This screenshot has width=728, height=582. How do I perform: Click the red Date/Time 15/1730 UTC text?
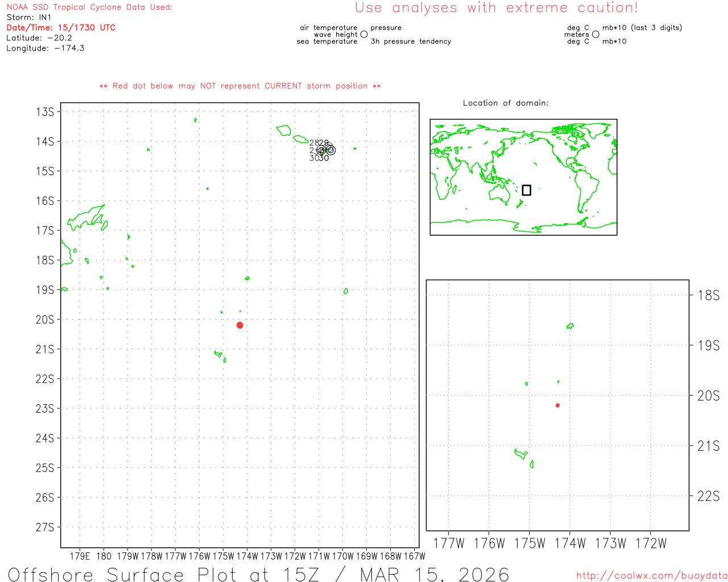61,28
